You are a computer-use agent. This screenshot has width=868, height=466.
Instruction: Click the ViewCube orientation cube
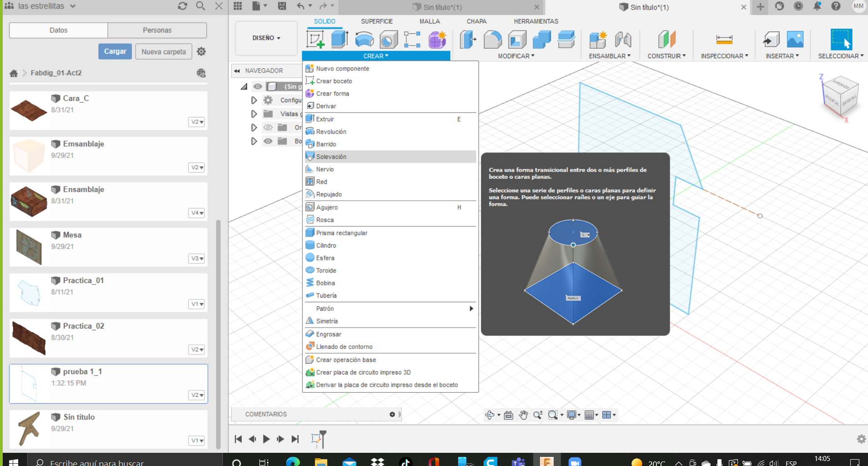(840, 96)
